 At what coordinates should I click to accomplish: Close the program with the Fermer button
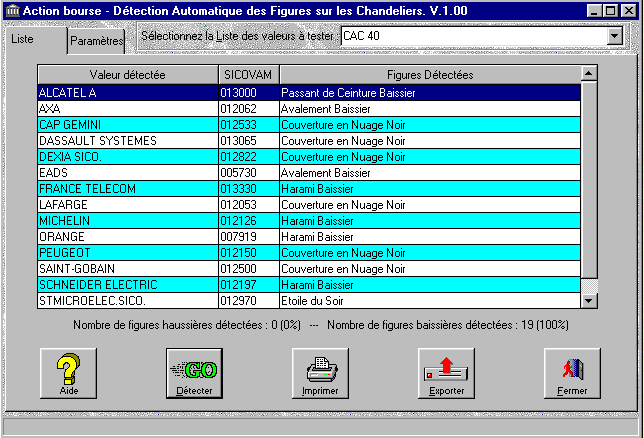(572, 373)
